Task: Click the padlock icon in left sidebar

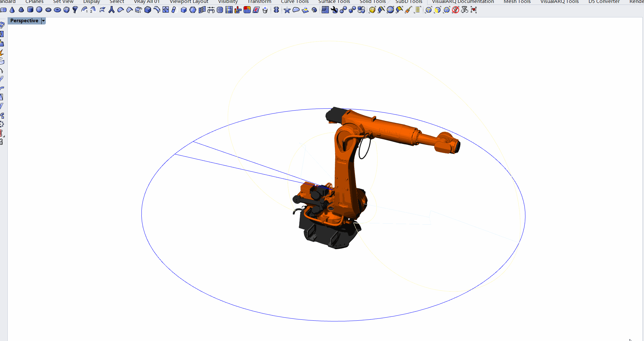Action: tap(2, 141)
